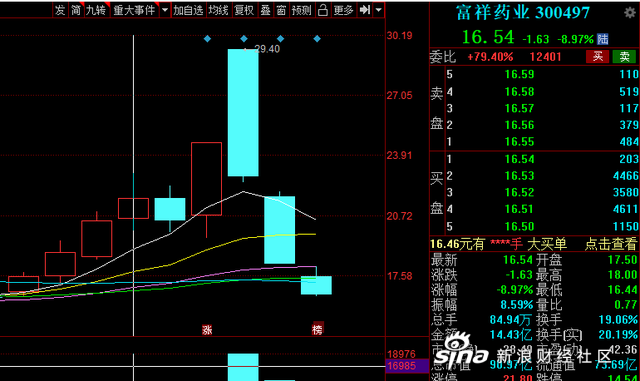Open the dropdown arrow at toolbar end
The width and height of the screenshot is (640, 381).
pos(378,10)
